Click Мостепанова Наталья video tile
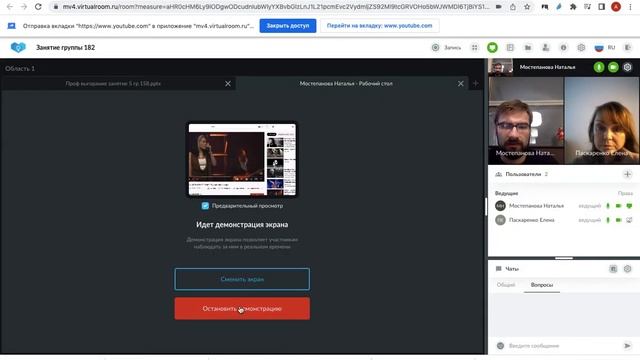 526,121
